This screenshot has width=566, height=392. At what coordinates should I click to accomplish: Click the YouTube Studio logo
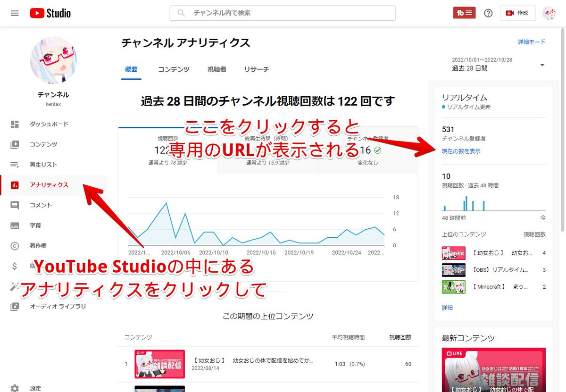[50, 13]
